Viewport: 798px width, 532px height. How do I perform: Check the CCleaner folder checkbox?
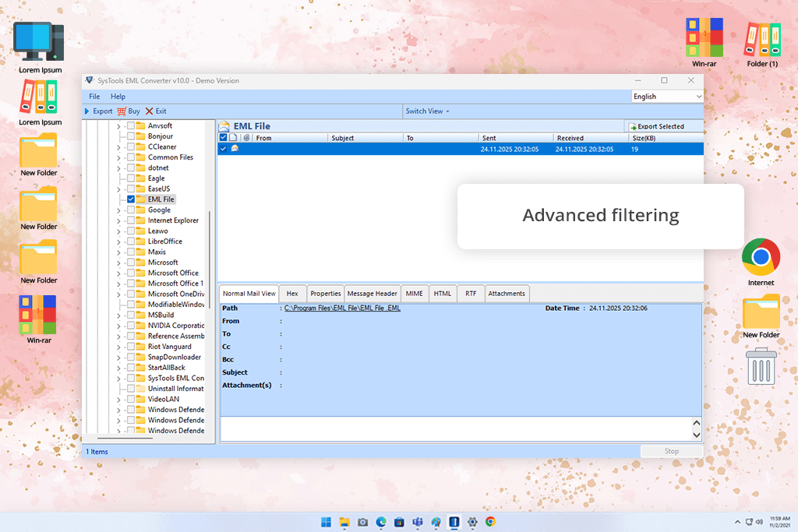[x=131, y=146]
